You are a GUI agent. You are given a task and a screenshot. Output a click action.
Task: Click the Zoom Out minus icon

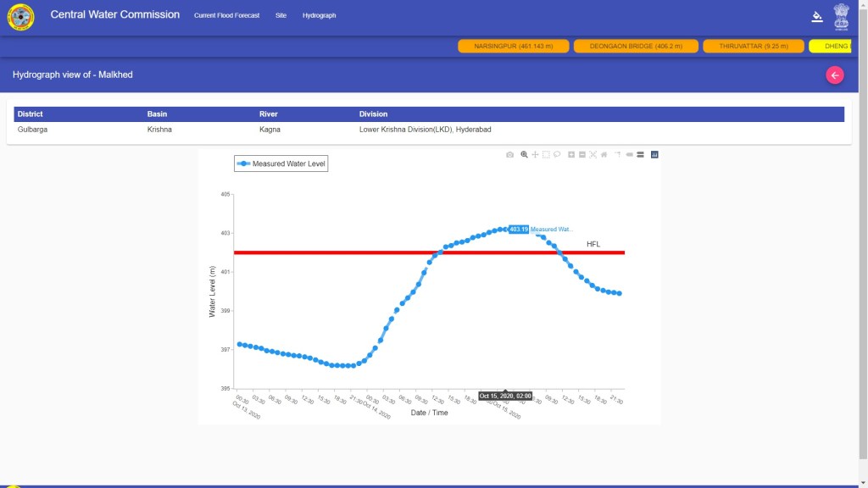point(582,154)
